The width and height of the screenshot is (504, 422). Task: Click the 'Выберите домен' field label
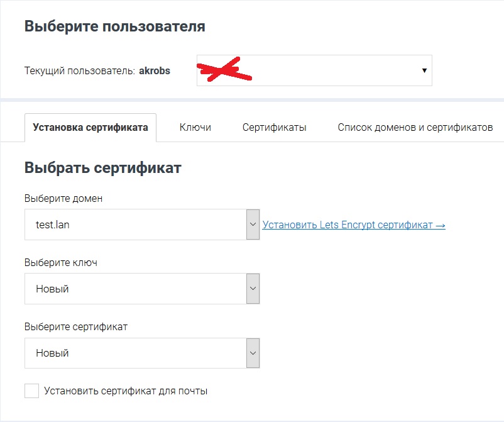click(63, 198)
